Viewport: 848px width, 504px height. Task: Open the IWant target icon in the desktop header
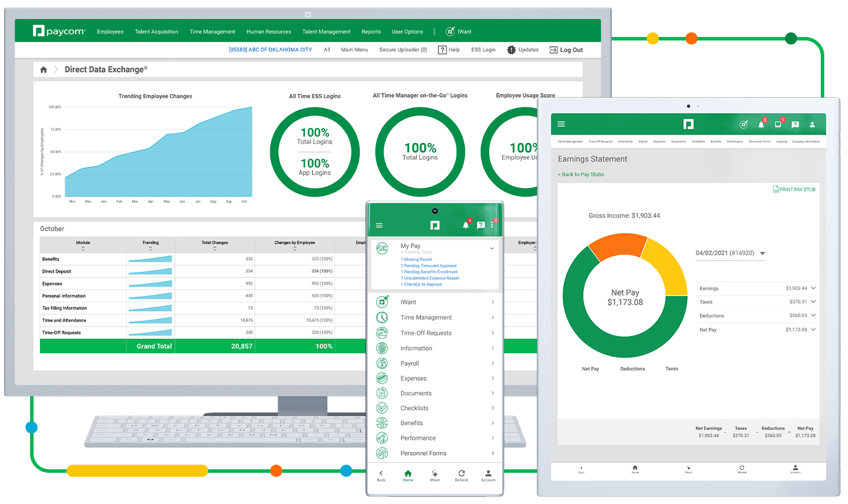point(450,31)
